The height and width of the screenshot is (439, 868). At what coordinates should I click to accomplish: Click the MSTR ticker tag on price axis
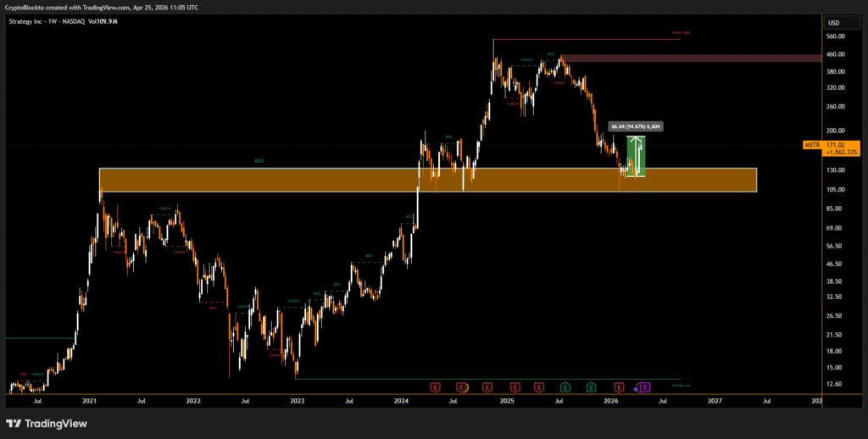coord(811,146)
